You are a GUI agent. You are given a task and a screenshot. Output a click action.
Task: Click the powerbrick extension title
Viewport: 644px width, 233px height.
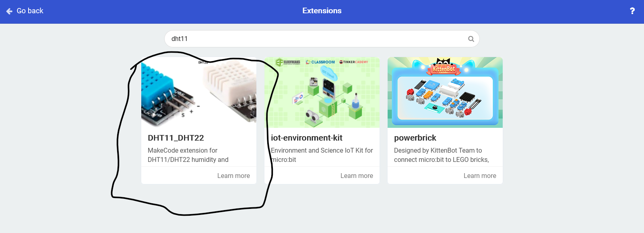(415, 138)
